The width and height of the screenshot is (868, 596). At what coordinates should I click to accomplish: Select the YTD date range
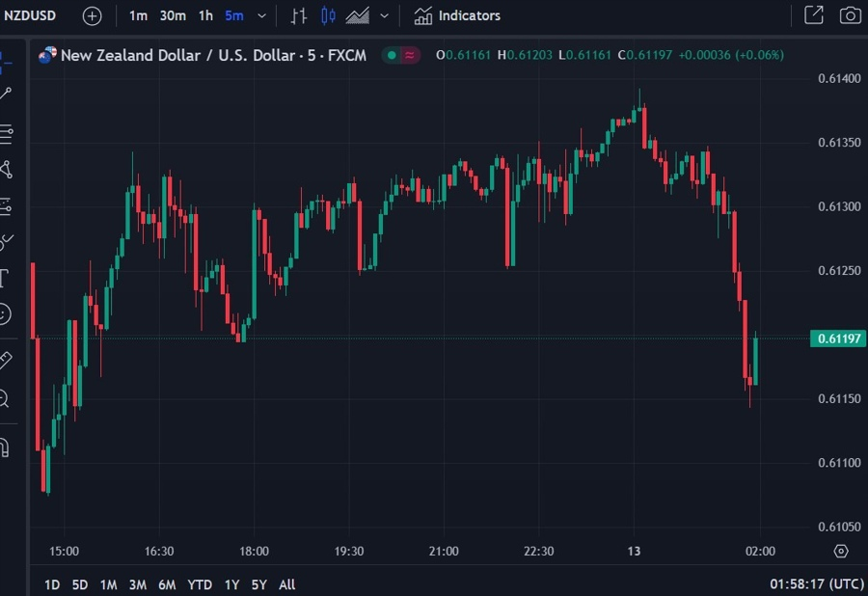click(200, 584)
